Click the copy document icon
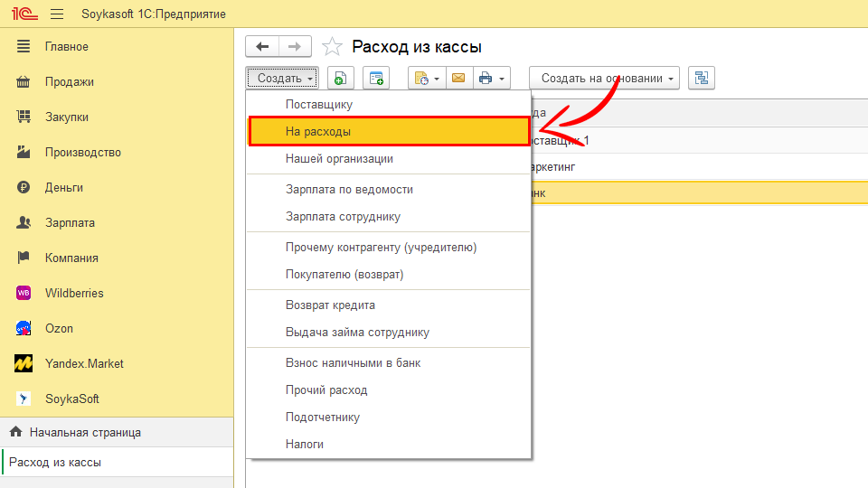This screenshot has width=868, height=488. tap(340, 79)
